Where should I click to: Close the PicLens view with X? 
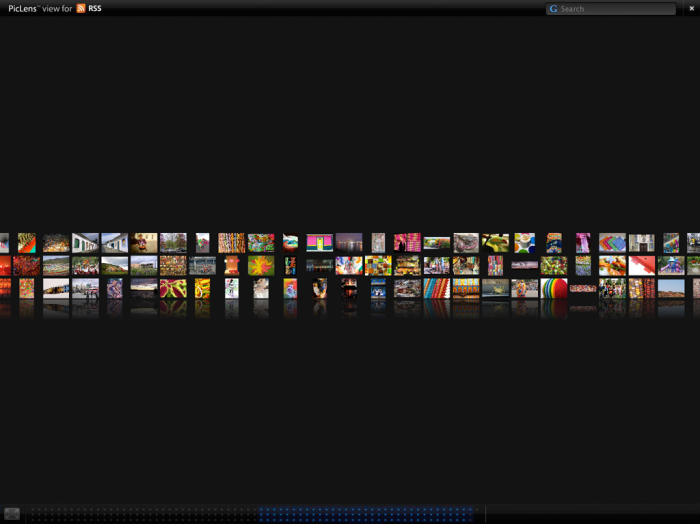coord(692,8)
